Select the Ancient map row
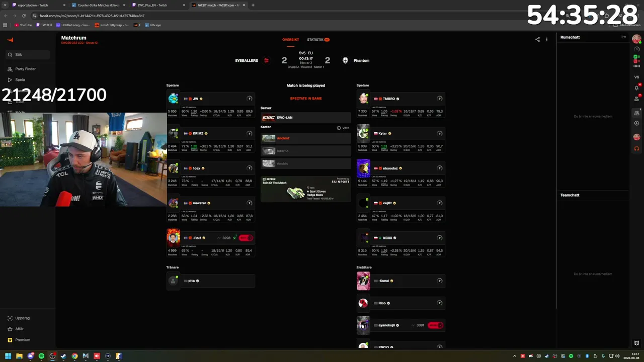 point(306,138)
